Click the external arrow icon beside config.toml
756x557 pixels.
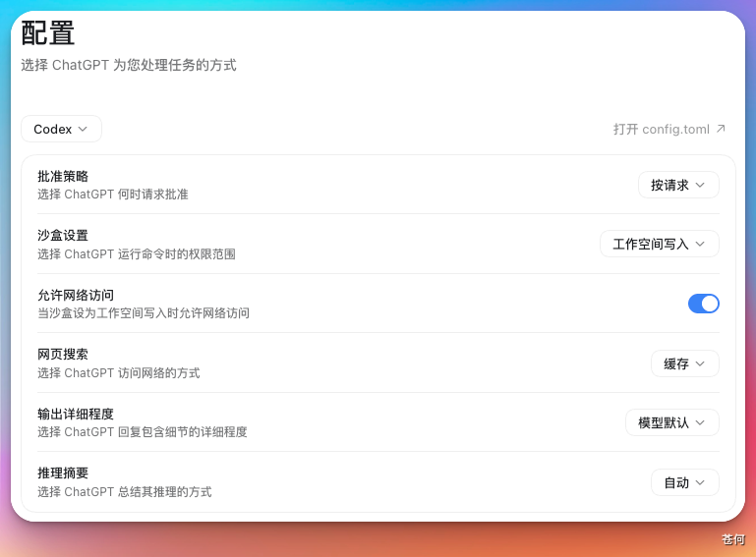click(721, 128)
